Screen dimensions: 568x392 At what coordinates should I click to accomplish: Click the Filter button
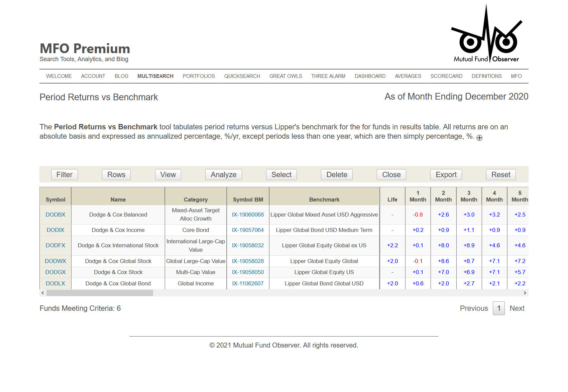click(x=65, y=175)
